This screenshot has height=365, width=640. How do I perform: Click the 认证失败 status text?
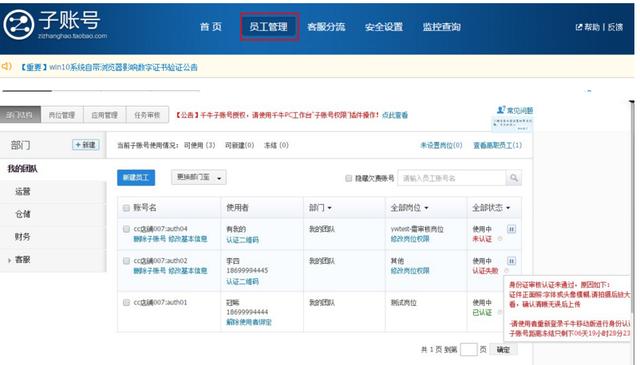point(485,271)
